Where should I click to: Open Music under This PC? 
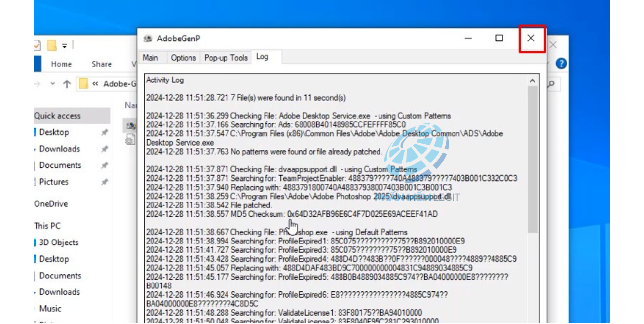coord(50,309)
